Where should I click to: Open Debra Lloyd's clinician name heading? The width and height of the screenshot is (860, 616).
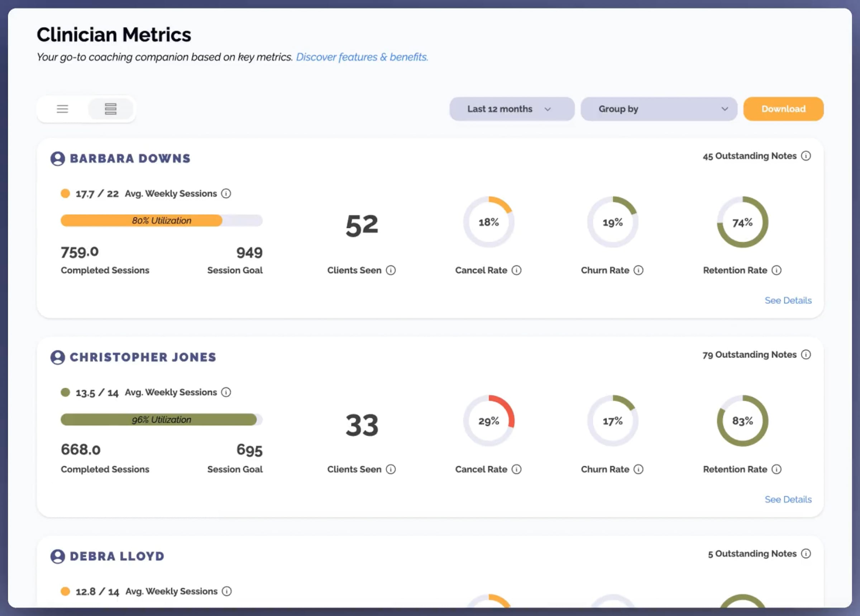pyautogui.click(x=117, y=557)
